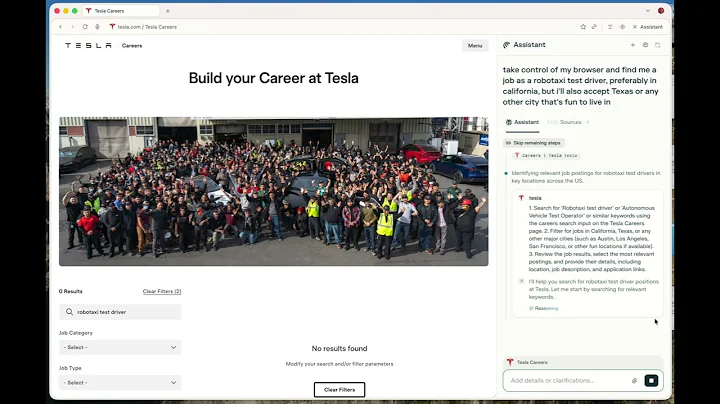Click the link-share icon next to the star
The height and width of the screenshot is (404, 720).
click(594, 27)
